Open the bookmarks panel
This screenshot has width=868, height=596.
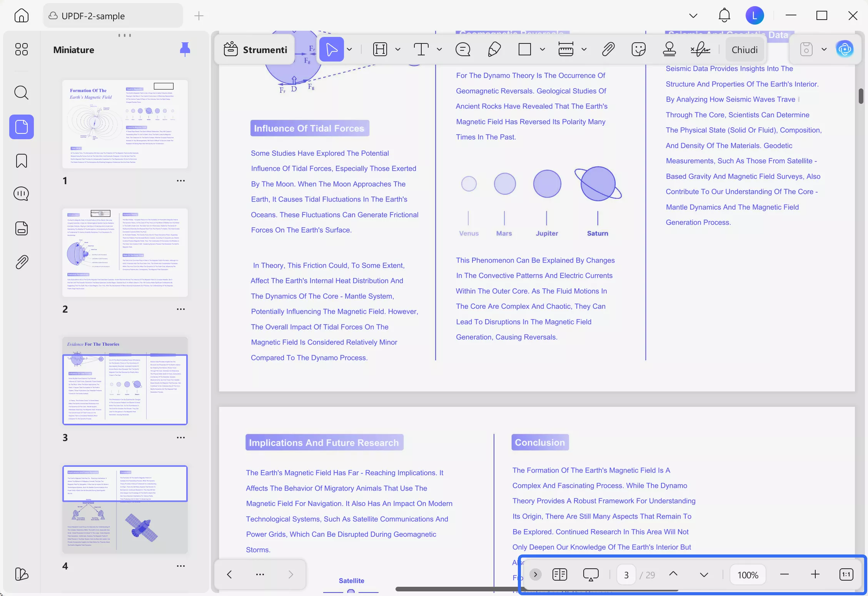(21, 161)
